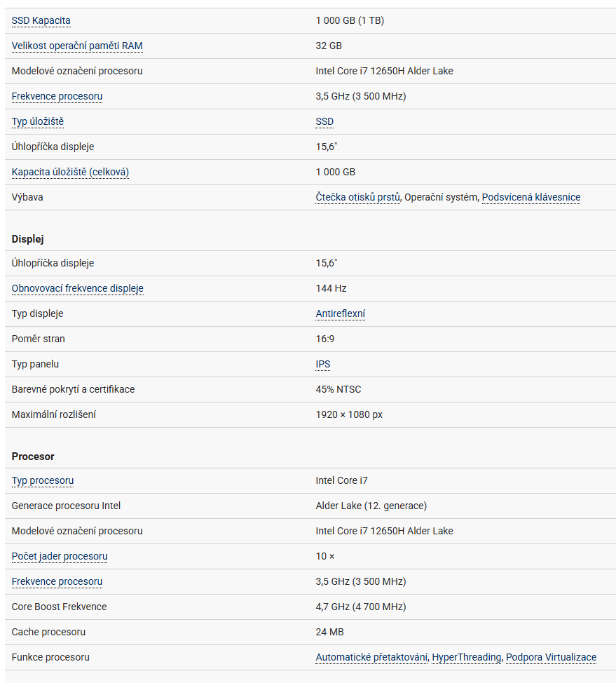
Task: Open Automatické přetaktování link
Action: pyautogui.click(x=372, y=657)
